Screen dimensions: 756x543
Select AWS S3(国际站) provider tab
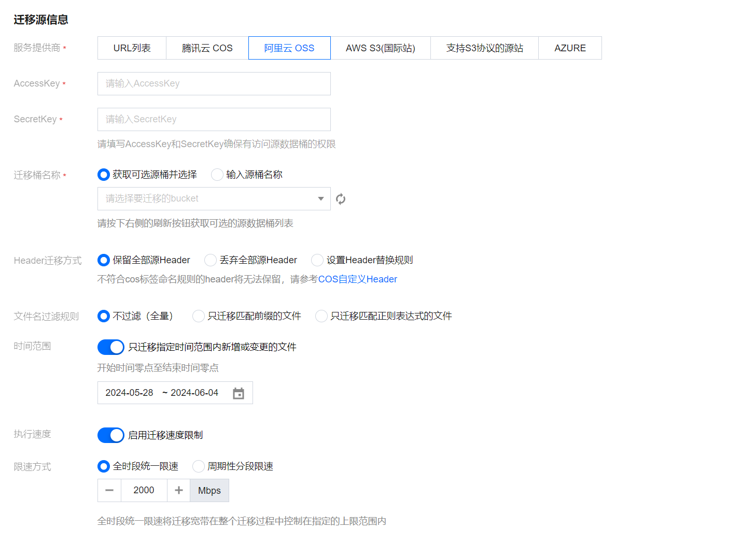click(x=380, y=48)
